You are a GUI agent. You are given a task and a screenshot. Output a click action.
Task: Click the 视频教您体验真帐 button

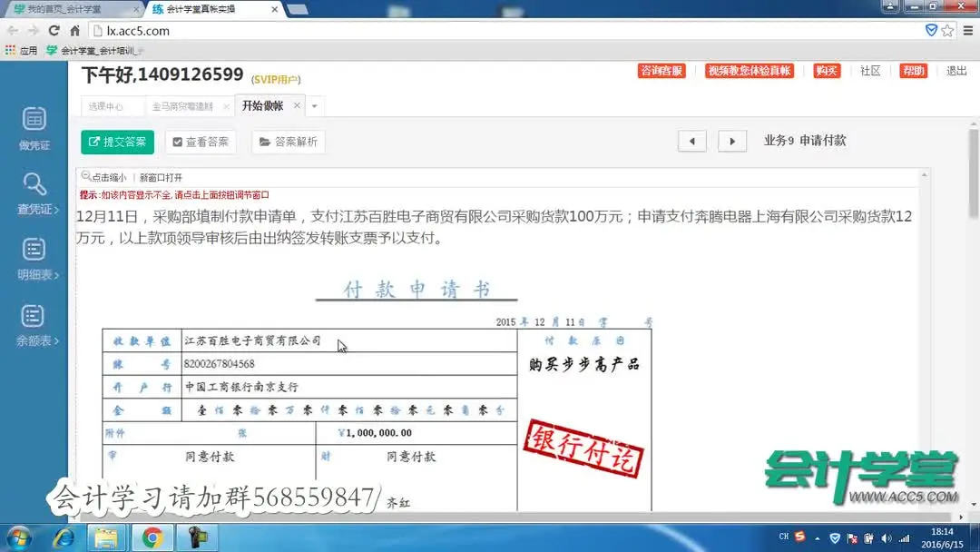(x=750, y=71)
